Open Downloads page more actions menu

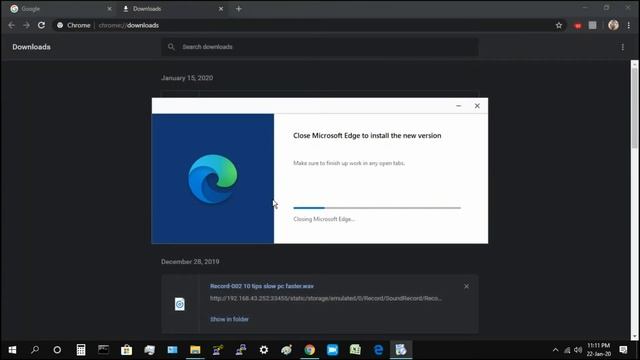(622, 47)
